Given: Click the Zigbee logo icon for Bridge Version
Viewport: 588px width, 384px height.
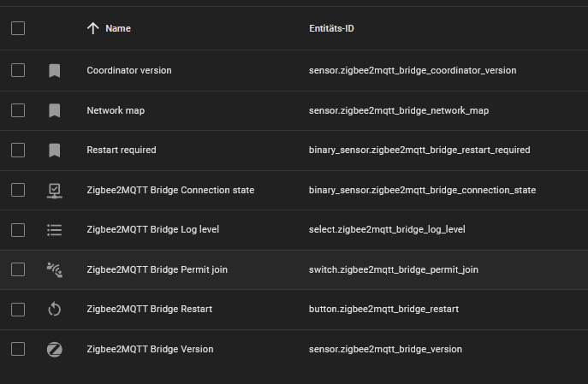Looking at the screenshot, I should [x=55, y=350].
